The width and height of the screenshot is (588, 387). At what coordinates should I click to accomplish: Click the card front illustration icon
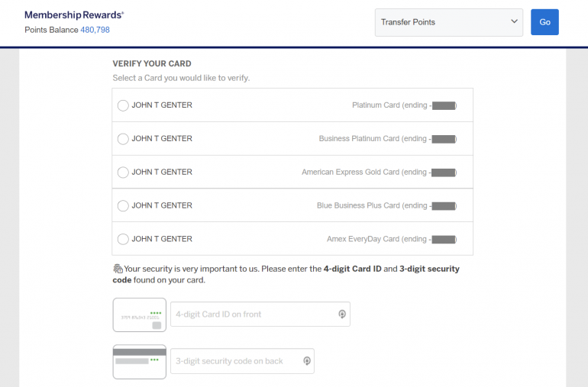pyautogui.click(x=139, y=314)
